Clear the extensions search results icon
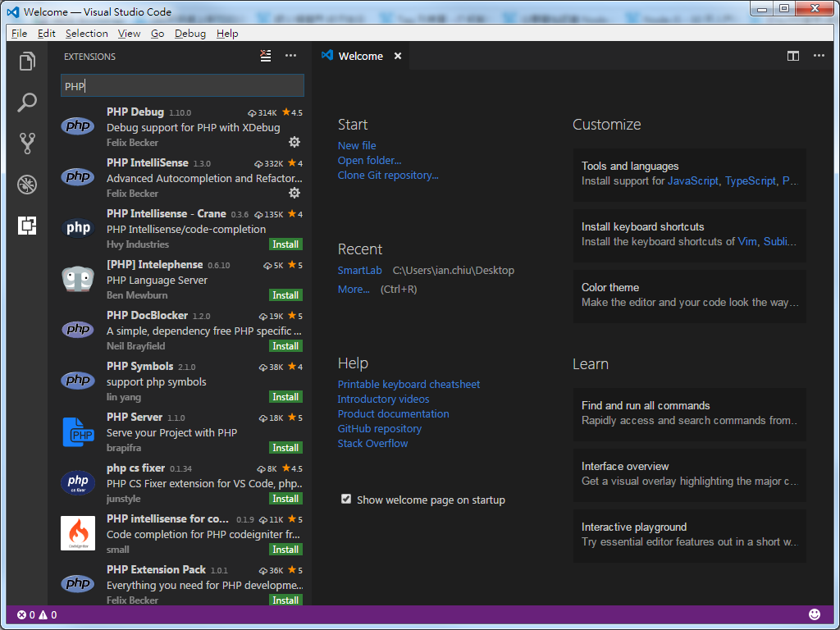This screenshot has height=630, width=840. 265,56
